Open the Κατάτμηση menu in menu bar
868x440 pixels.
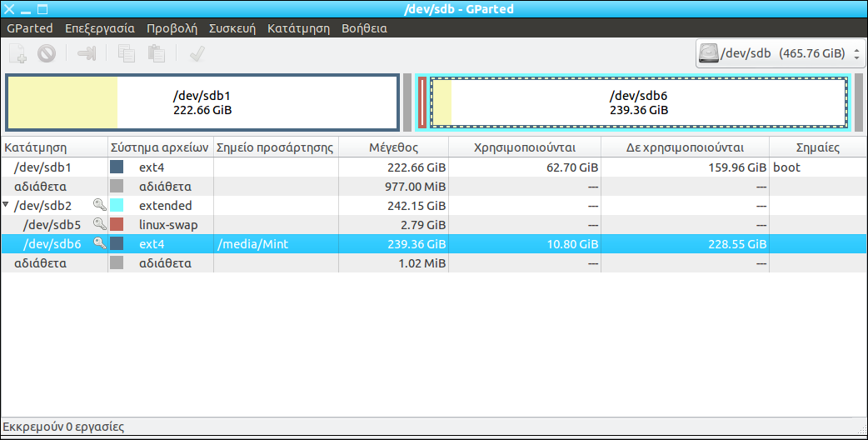pyautogui.click(x=298, y=28)
